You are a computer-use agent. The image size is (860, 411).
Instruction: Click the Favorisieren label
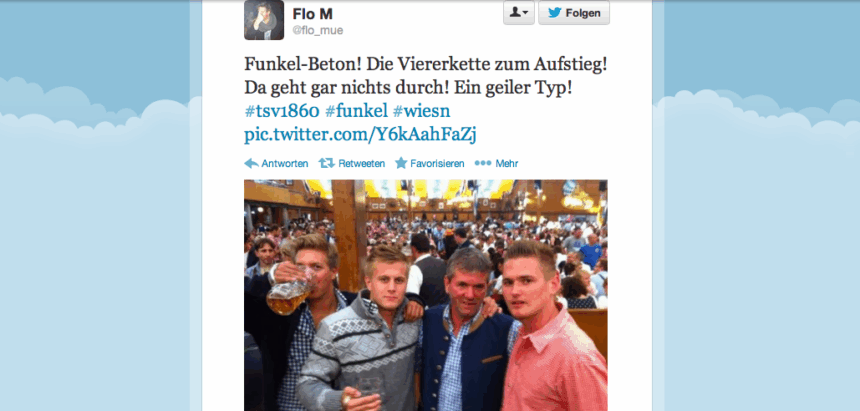(437, 164)
